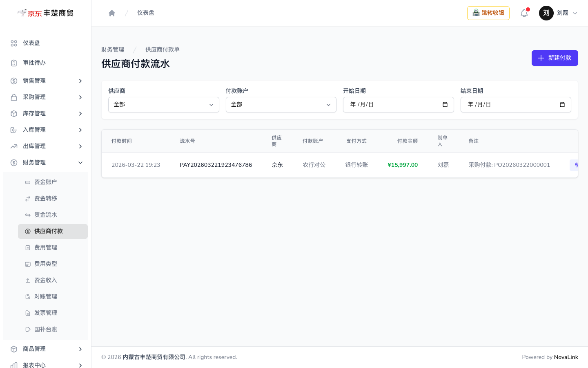Click the 国补台账 tag icon
Viewport: 588px width, 368px height.
tap(28, 330)
